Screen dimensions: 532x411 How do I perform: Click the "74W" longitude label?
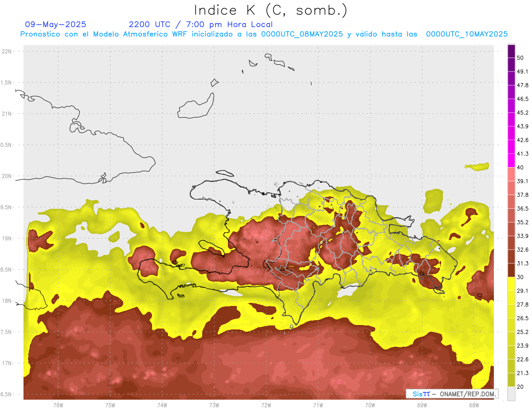pyautogui.click(x=162, y=405)
